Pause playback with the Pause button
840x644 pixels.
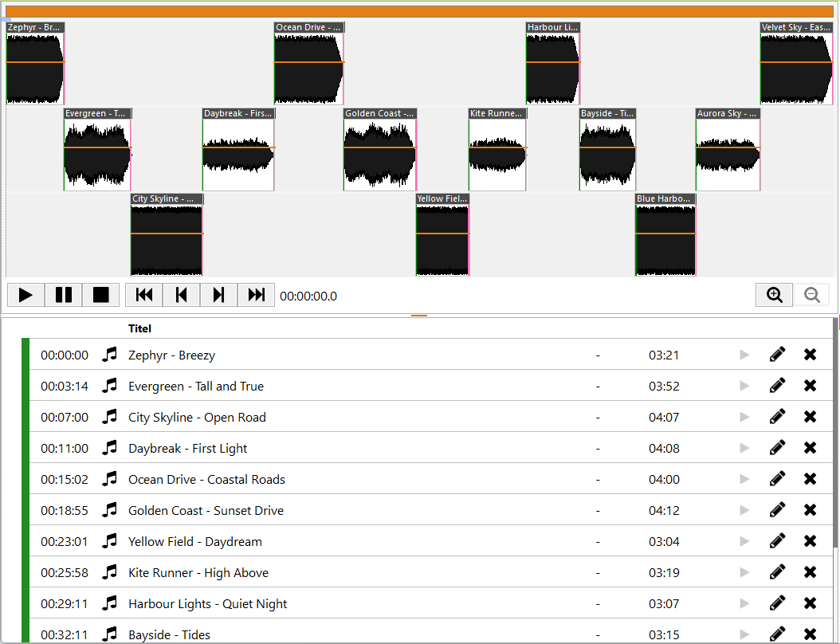[63, 295]
